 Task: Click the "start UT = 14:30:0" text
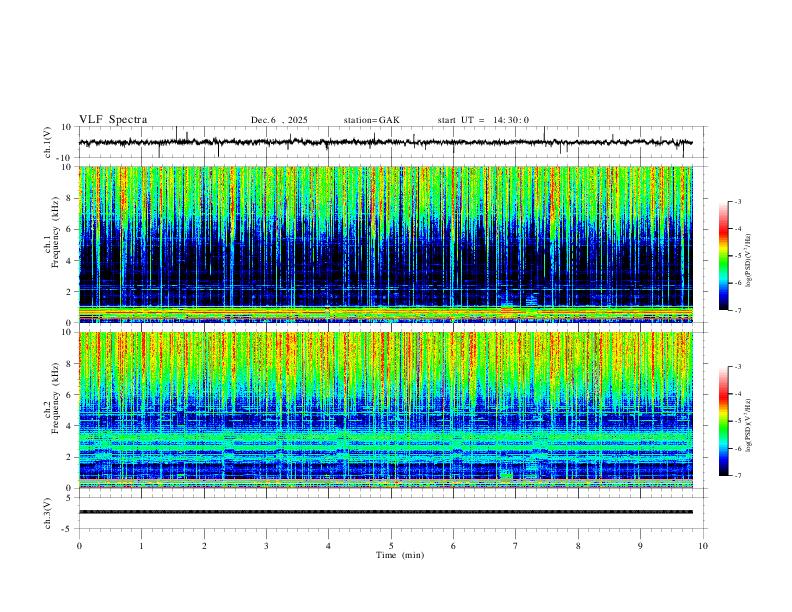coord(483,120)
